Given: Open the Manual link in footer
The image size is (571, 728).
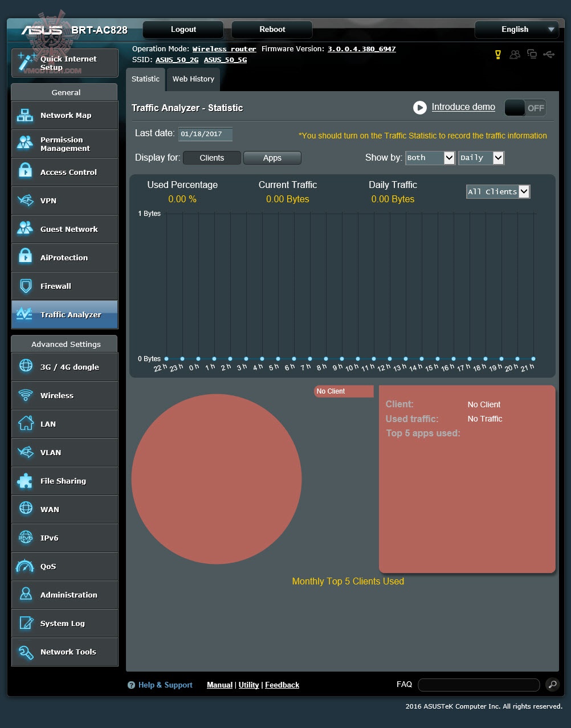Looking at the screenshot, I should point(219,685).
